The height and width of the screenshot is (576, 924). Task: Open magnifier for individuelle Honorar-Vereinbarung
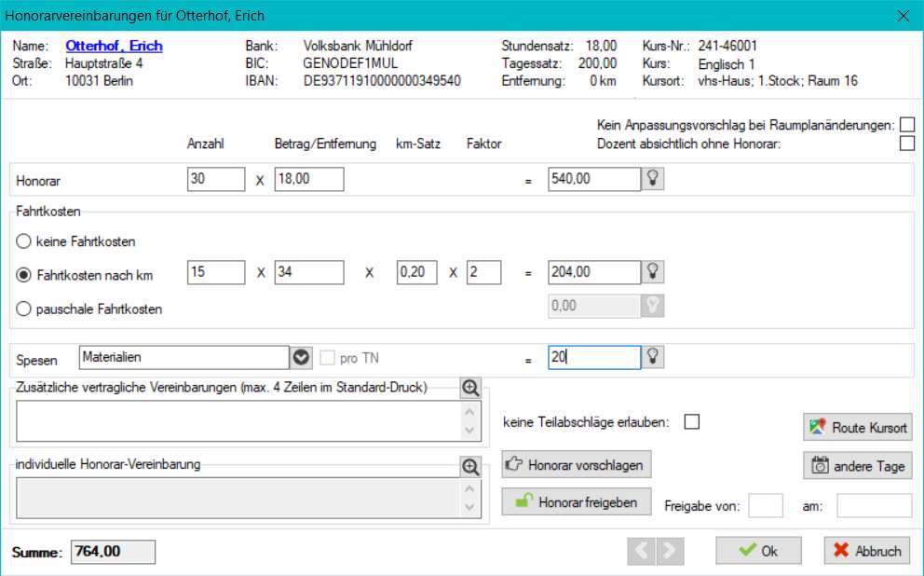pyautogui.click(x=470, y=466)
